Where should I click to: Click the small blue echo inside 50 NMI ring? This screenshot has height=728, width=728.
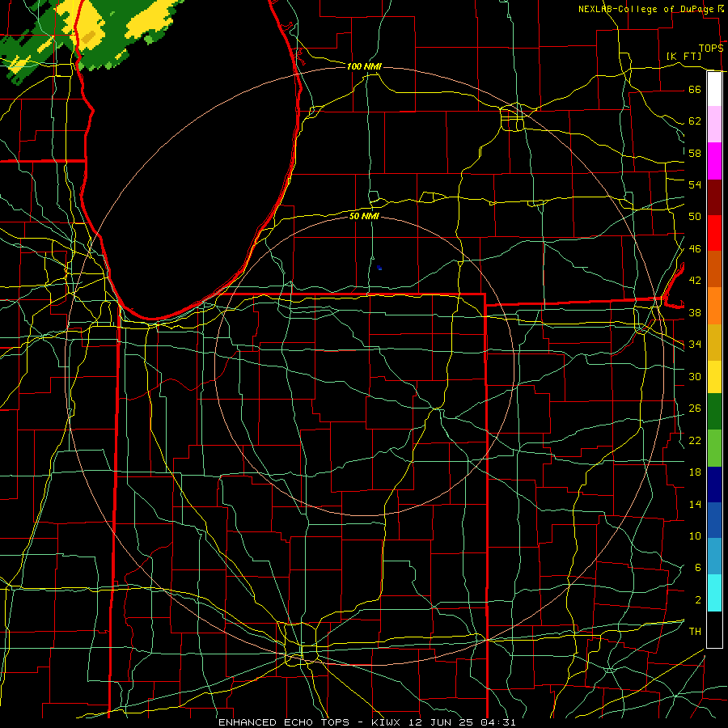tap(379, 268)
